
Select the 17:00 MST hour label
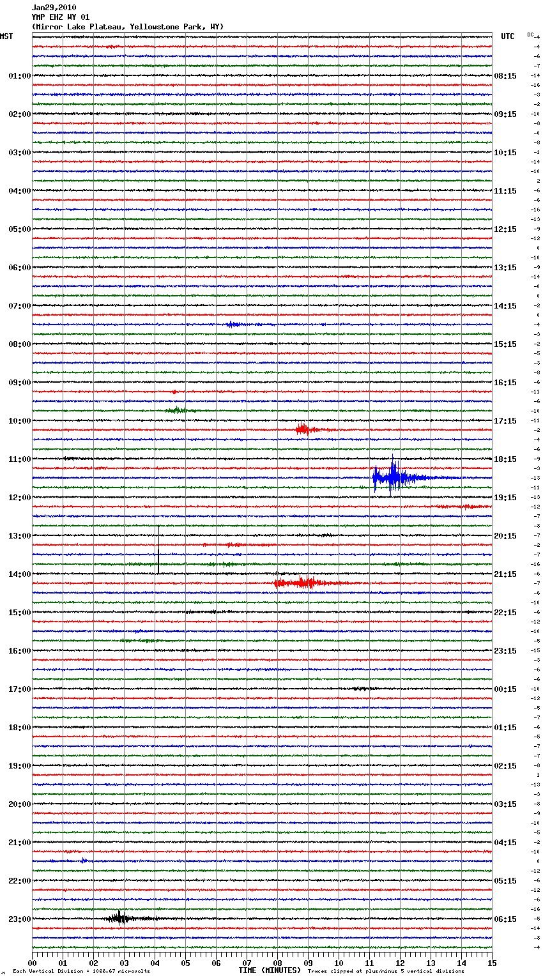pyautogui.click(x=20, y=689)
